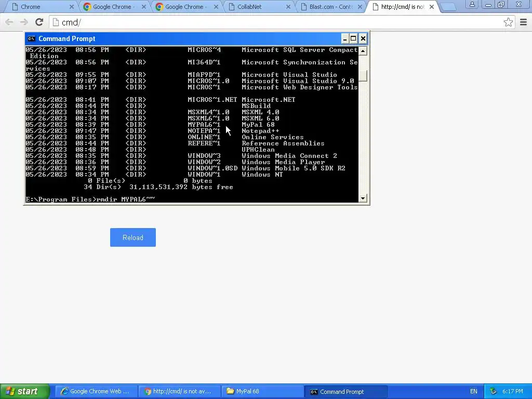The height and width of the screenshot is (399, 532).
Task: Close the third Google Chrome tab
Action: pyautogui.click(x=216, y=7)
